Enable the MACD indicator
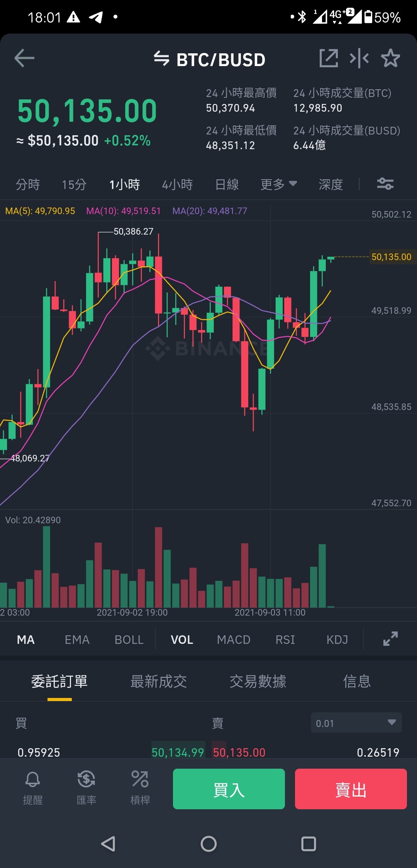This screenshot has width=417, height=868. [234, 640]
